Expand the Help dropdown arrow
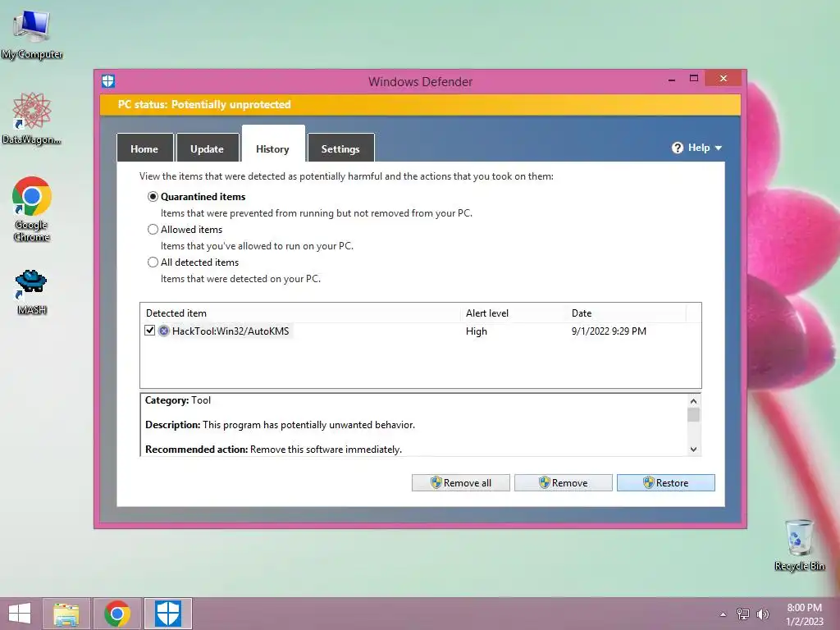The image size is (840, 630). pyautogui.click(x=719, y=148)
